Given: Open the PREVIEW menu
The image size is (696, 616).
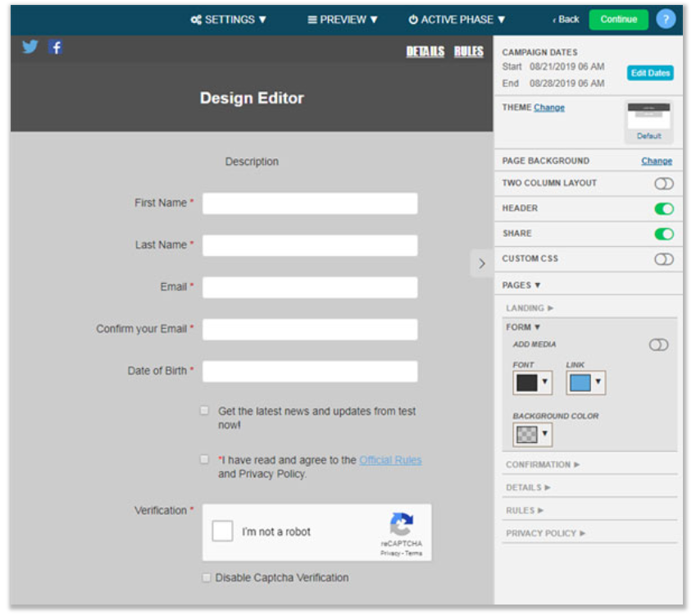Looking at the screenshot, I should 342,20.
